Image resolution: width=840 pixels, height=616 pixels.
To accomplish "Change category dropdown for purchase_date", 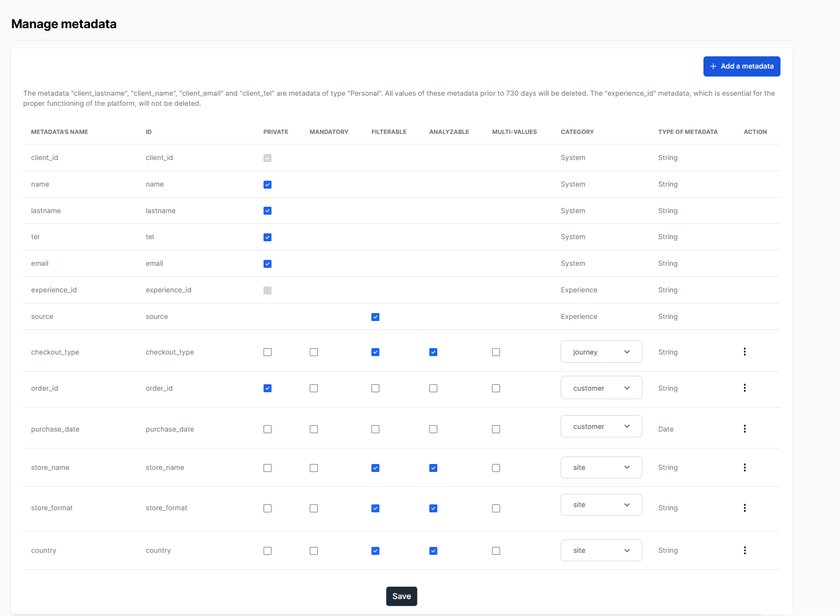I will (601, 427).
